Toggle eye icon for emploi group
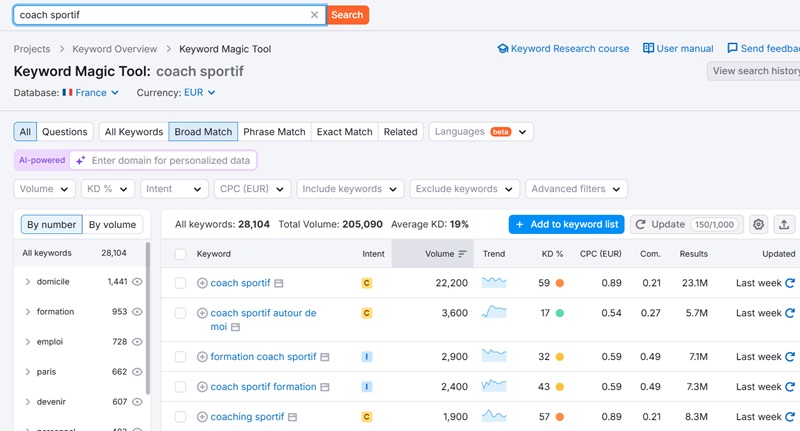Viewport: 800px width, 431px height. click(x=137, y=342)
